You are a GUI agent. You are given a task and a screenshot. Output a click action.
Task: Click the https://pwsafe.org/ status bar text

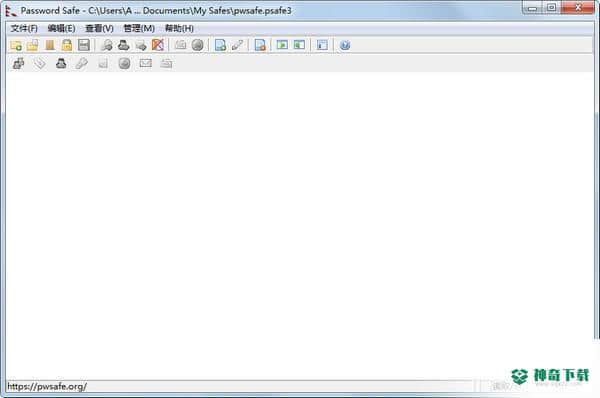tap(47, 387)
